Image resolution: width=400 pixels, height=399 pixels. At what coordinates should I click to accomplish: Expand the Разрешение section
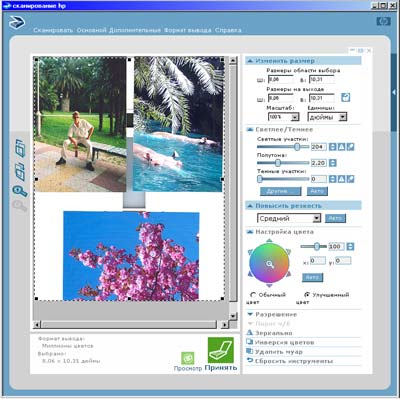(x=272, y=314)
